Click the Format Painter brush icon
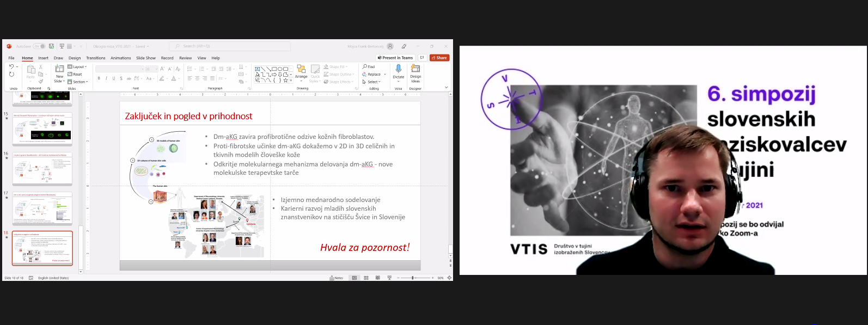 pyautogui.click(x=41, y=82)
